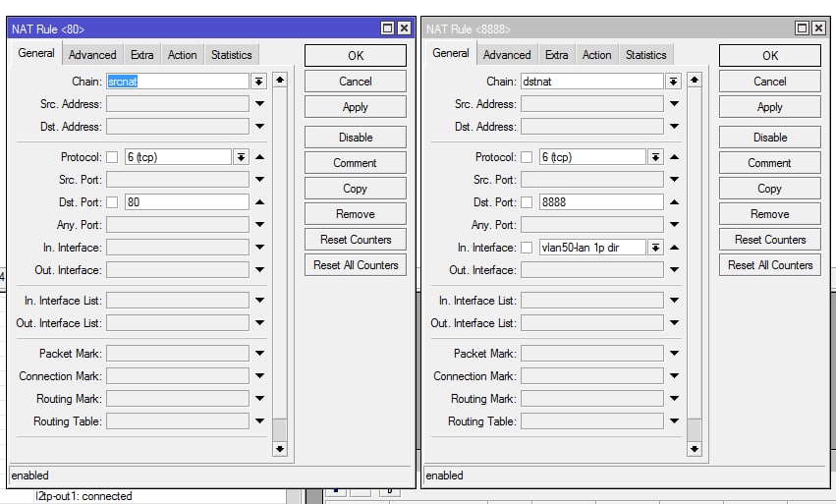836x504 pixels.
Task: Expand Src. Port field in NAT Rule <80>
Action: click(259, 179)
